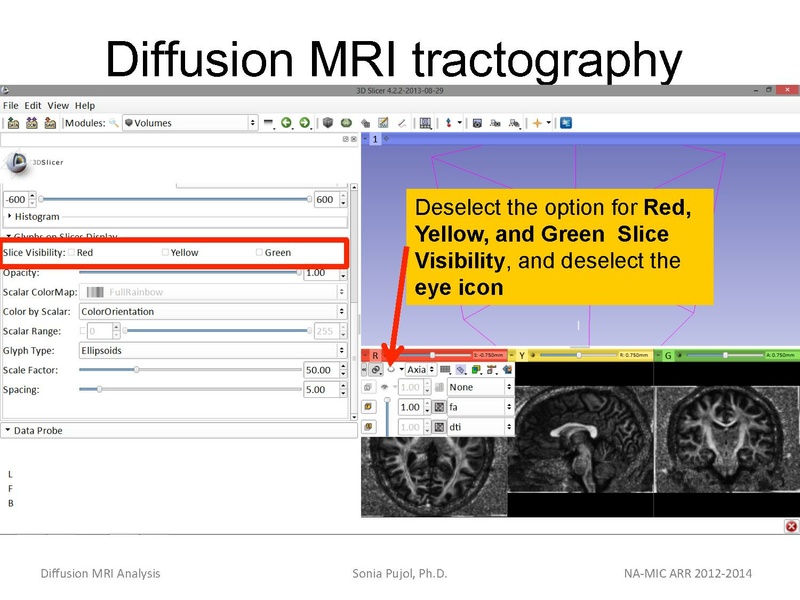Capture a screenshot with camera icon
800x600 pixels.
coord(477,123)
